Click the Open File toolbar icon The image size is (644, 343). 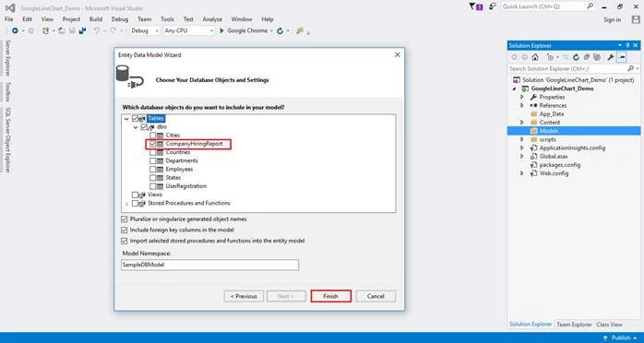62,30
